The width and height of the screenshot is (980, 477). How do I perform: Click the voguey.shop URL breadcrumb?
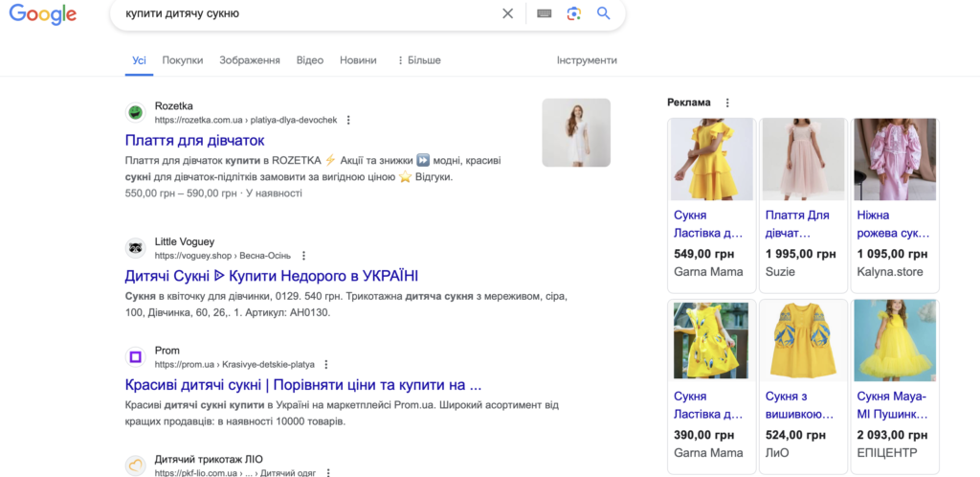pos(222,256)
